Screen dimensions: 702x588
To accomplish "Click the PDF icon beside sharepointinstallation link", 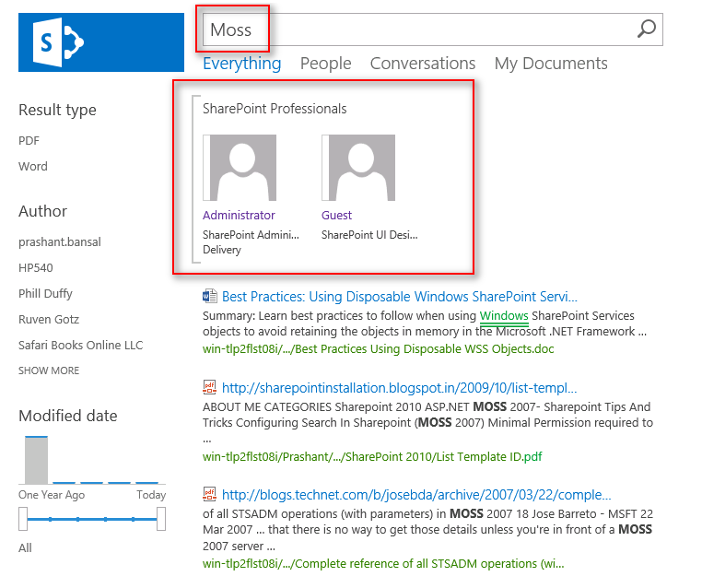I will pyautogui.click(x=209, y=387).
